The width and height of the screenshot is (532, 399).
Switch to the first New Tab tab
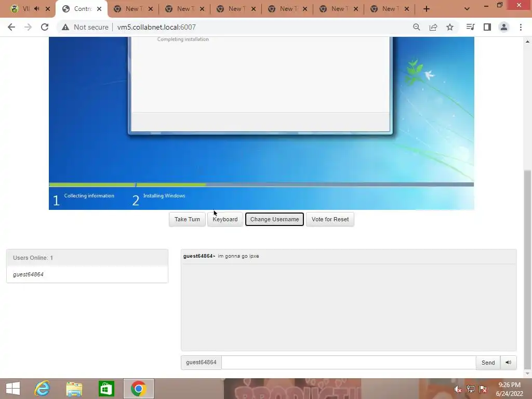pos(132,9)
